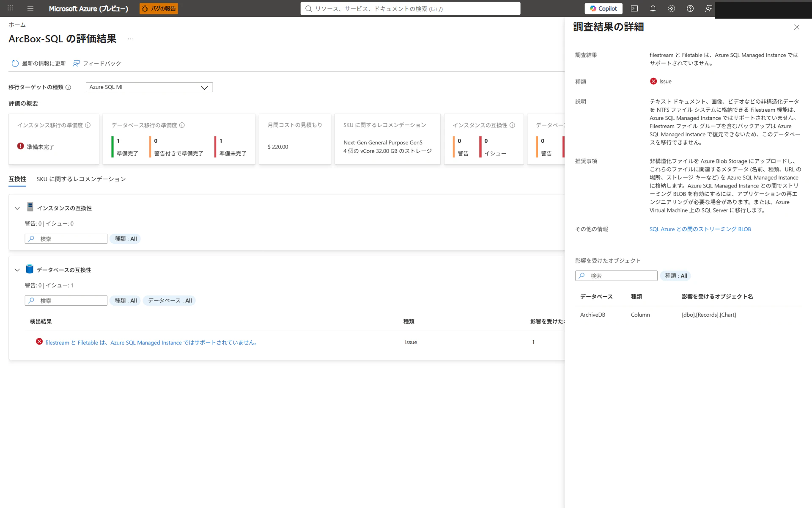Click the $ 220.00 monthly cost value
The image size is (812, 508).
tap(278, 147)
